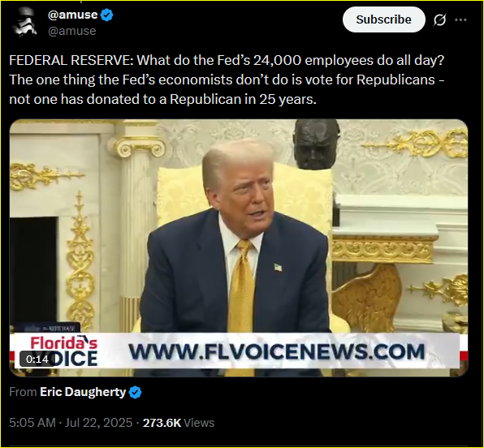Open the three-dot more options menu
The width and height of the screenshot is (484, 448).
[x=460, y=19]
